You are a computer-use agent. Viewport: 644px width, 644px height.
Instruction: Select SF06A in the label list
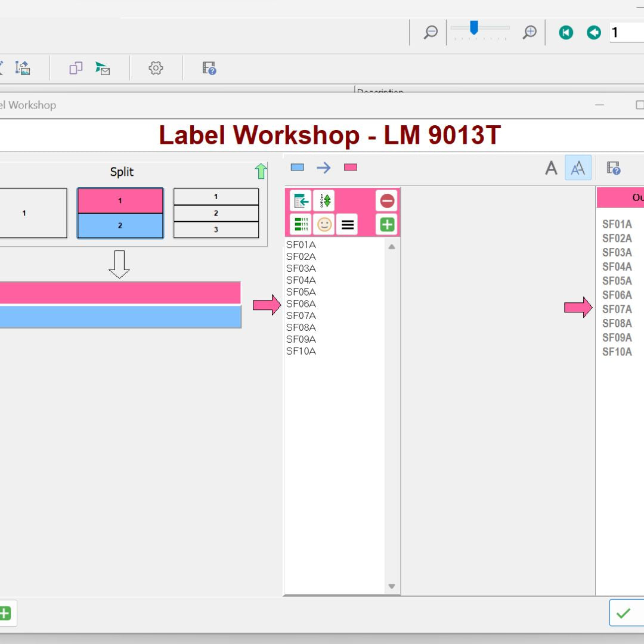301,304
